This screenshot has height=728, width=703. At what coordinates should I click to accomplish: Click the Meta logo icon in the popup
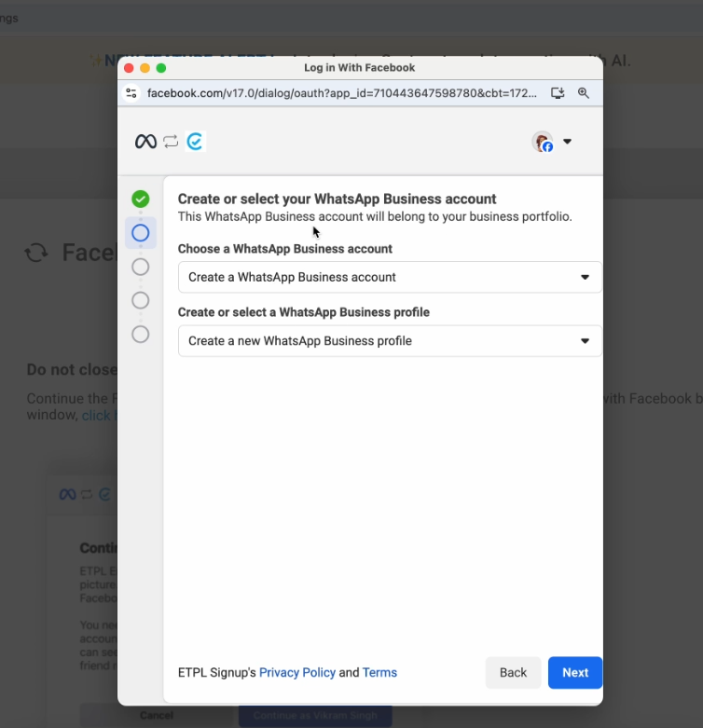click(145, 141)
